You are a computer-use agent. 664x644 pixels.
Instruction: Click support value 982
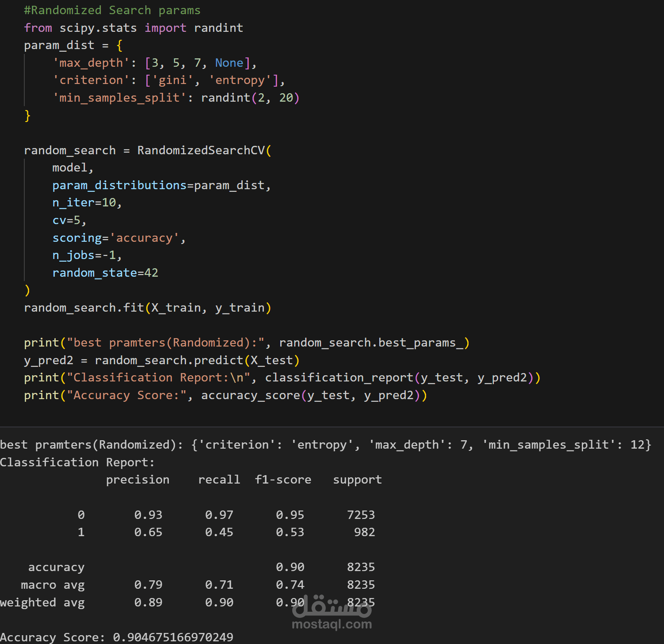[364, 532]
